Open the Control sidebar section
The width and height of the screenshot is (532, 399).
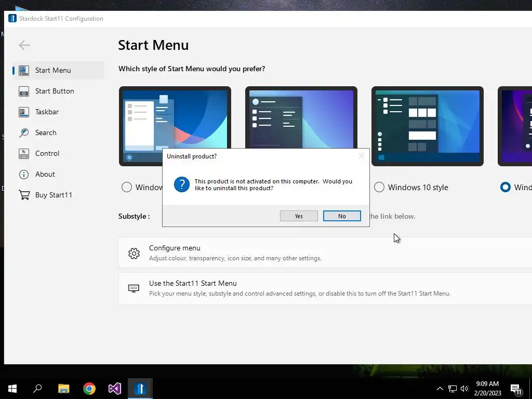click(58, 153)
